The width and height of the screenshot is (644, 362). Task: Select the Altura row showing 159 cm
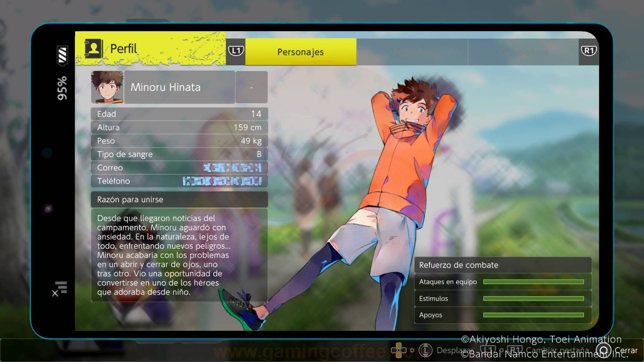pos(179,128)
